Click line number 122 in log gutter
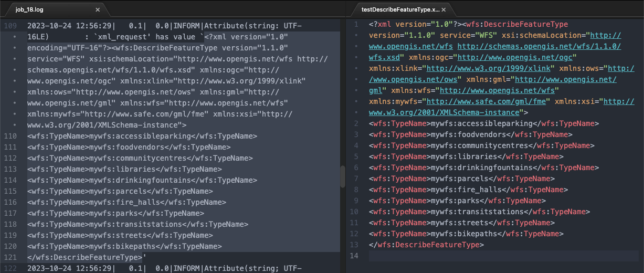Image resolution: width=644 pixels, height=273 pixels. point(10,268)
